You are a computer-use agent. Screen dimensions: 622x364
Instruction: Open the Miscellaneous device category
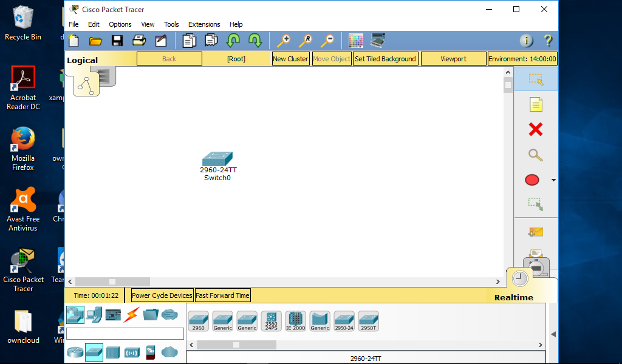[151, 315]
